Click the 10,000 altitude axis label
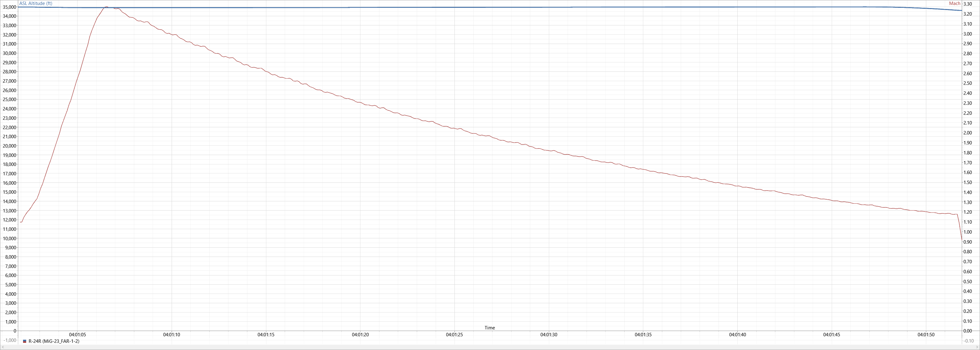Screen dimensions: 980x350 coord(9,238)
